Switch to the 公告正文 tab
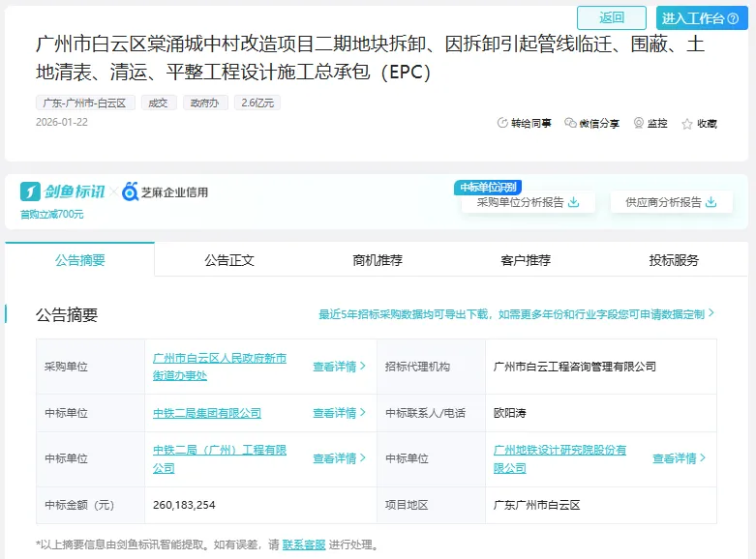Viewport: 756px width, 559px height. [229, 260]
